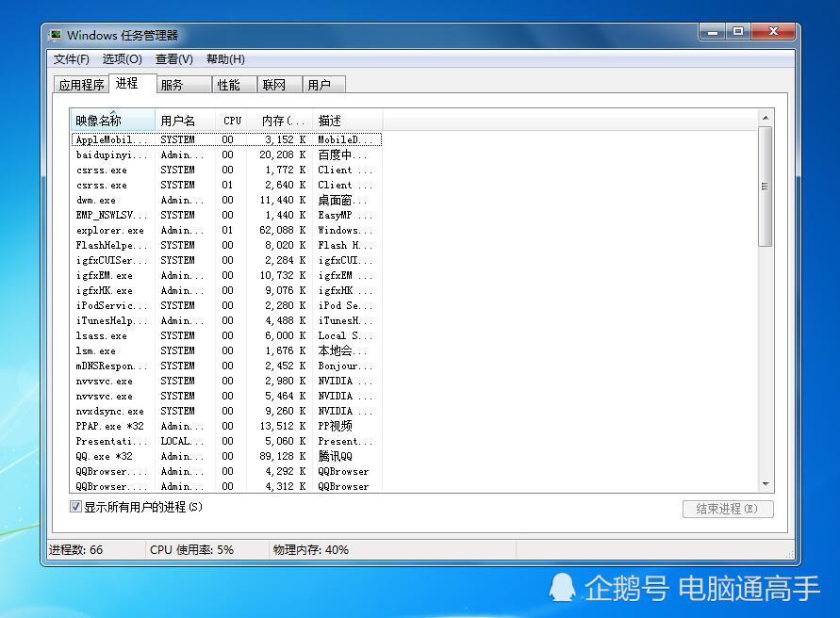Select the PPAP.exe *32 process
This screenshot has height=618, width=840.
226,426
